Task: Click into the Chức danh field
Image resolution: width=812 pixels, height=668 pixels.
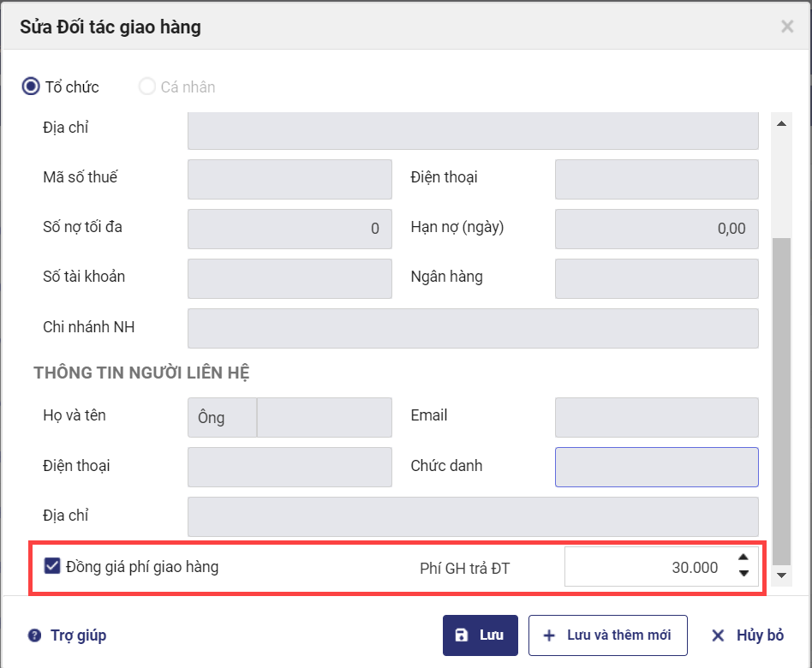Action: click(x=656, y=467)
